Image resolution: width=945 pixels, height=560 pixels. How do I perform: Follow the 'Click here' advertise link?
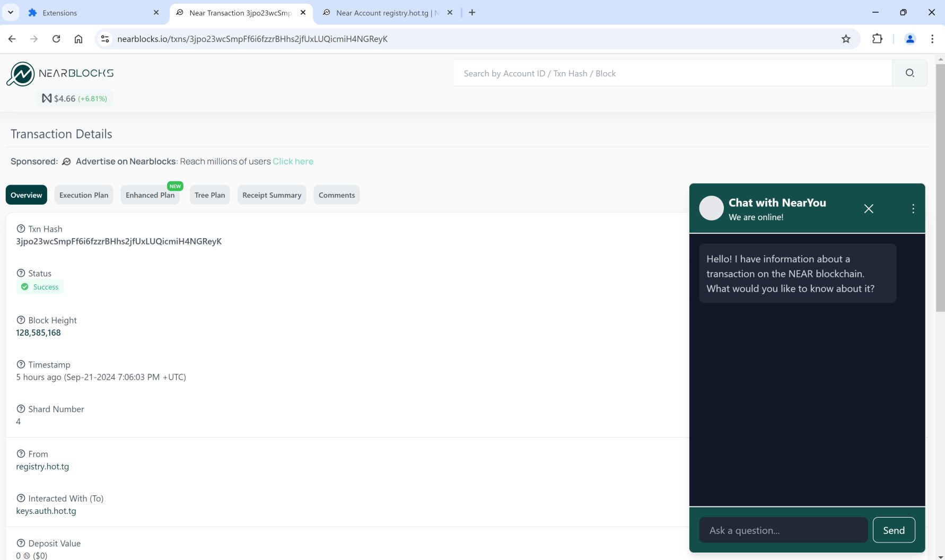(x=293, y=161)
